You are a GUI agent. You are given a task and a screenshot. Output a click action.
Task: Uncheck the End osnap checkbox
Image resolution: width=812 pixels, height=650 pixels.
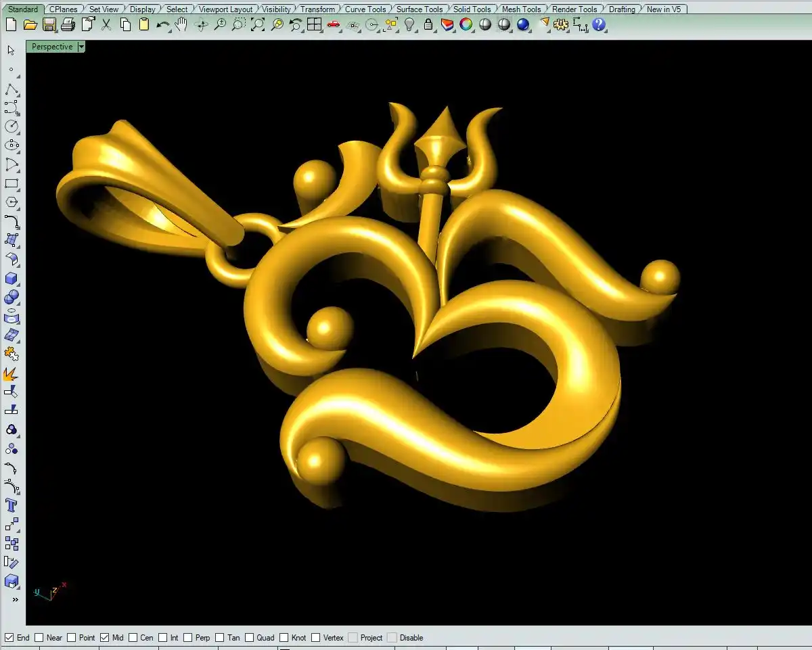[x=9, y=637]
